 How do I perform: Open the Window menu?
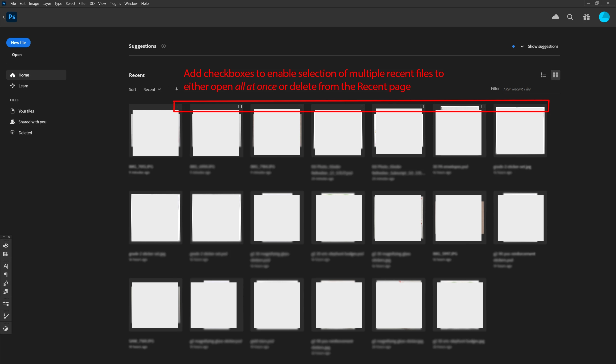131,3
